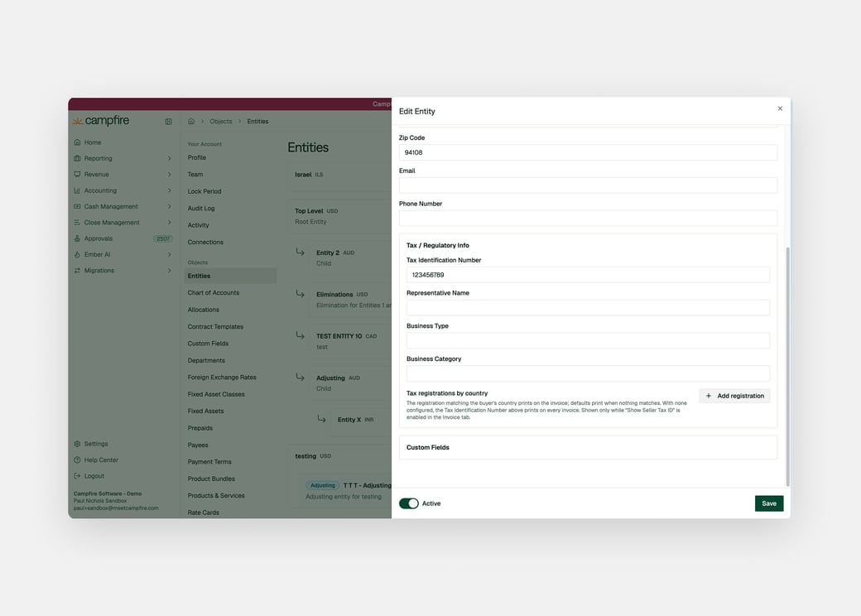This screenshot has width=861, height=616.
Task: Click the Help Center question icon
Action: (78, 460)
